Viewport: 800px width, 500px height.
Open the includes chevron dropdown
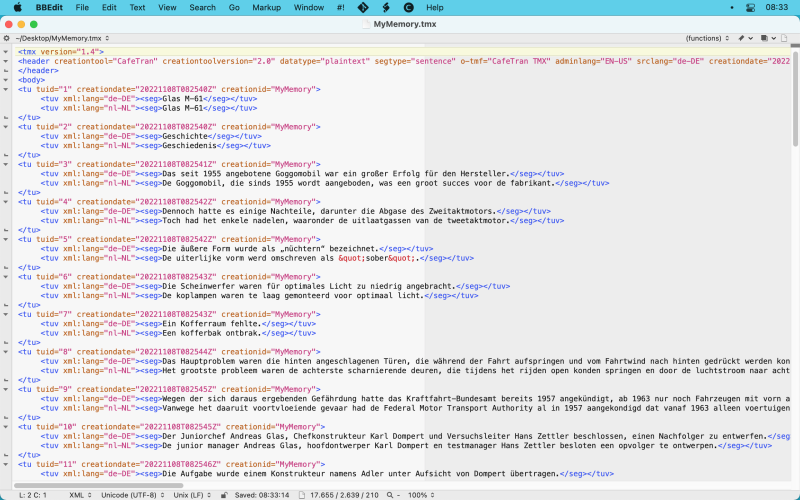click(x=773, y=38)
